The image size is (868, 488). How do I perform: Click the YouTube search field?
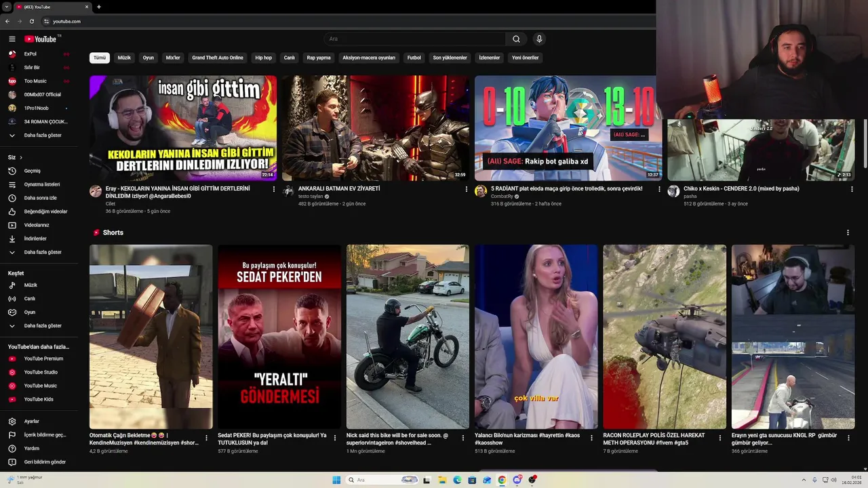tap(414, 39)
